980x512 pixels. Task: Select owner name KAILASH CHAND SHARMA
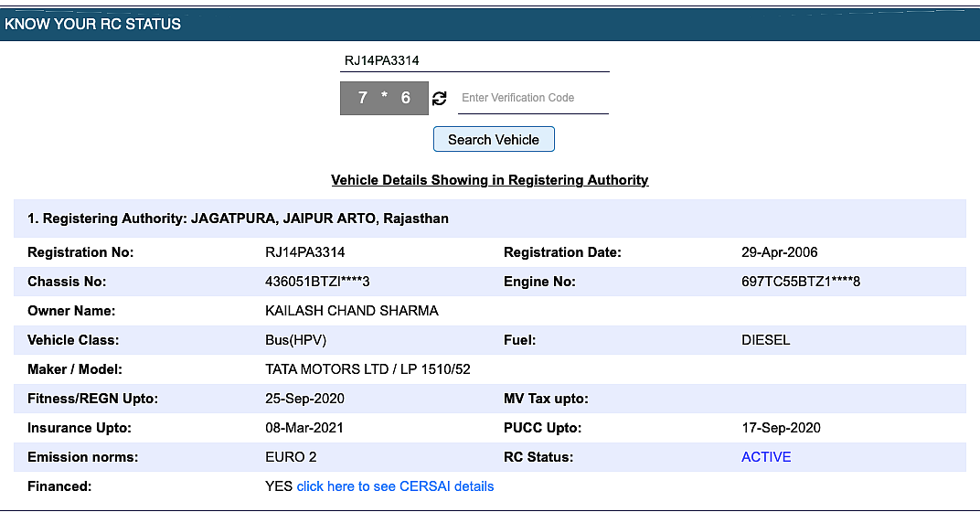(352, 311)
